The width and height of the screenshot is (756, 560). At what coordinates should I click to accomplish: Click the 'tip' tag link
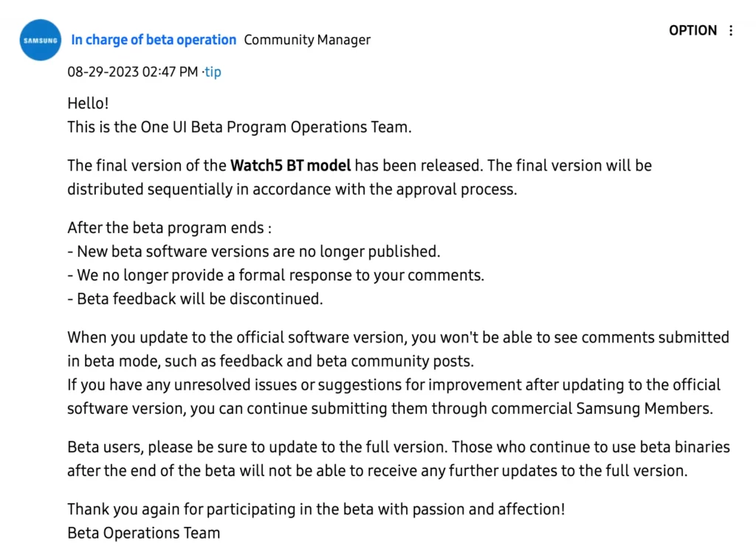(213, 72)
